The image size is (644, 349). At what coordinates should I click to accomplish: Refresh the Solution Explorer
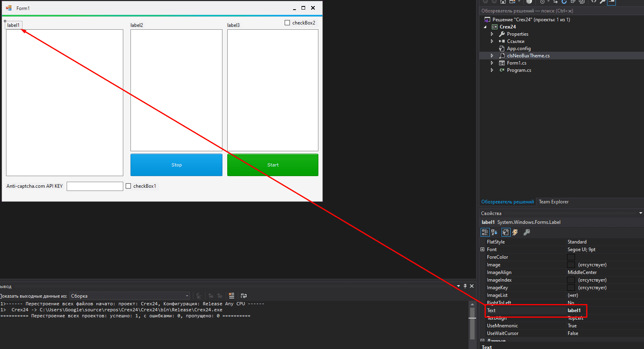pos(564,2)
